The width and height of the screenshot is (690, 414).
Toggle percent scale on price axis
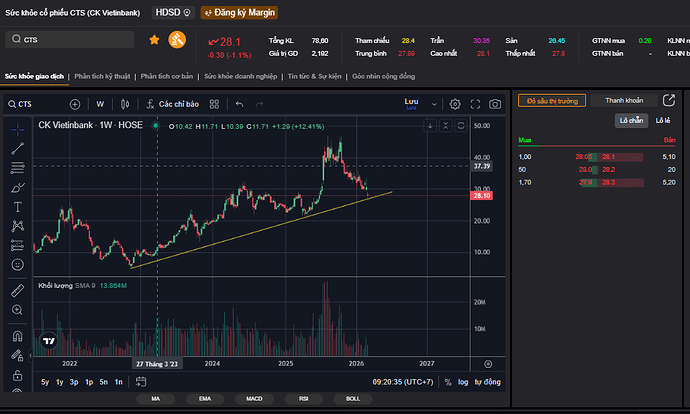[x=447, y=382]
